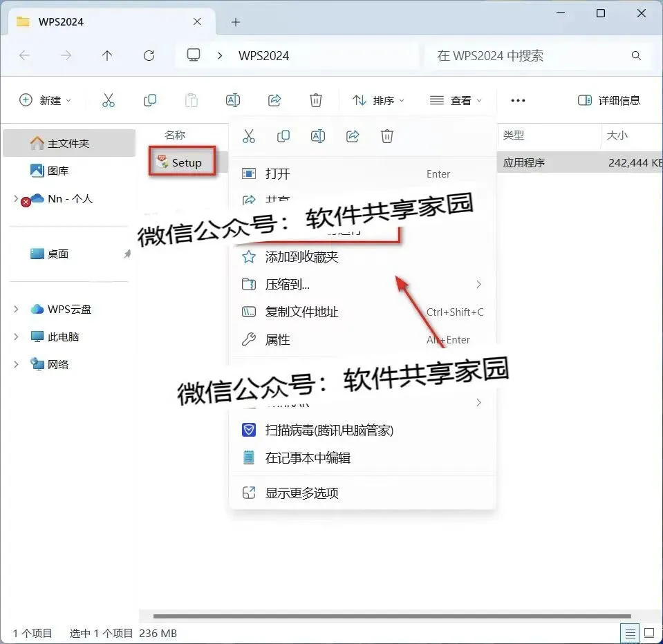
Task: Select 显示更多选项 menu entry
Action: pos(362,493)
